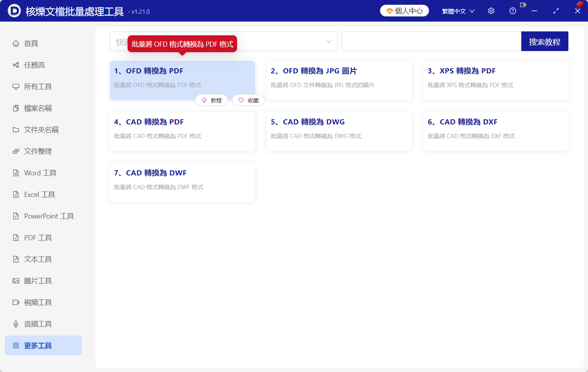Image resolution: width=588 pixels, height=372 pixels.
Task: Click the help question mark icon
Action: [x=513, y=11]
